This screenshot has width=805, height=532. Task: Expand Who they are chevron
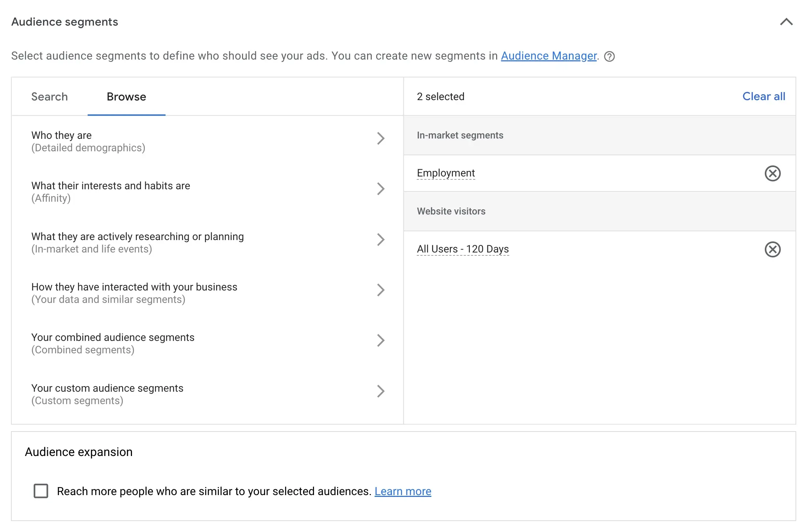(x=381, y=138)
